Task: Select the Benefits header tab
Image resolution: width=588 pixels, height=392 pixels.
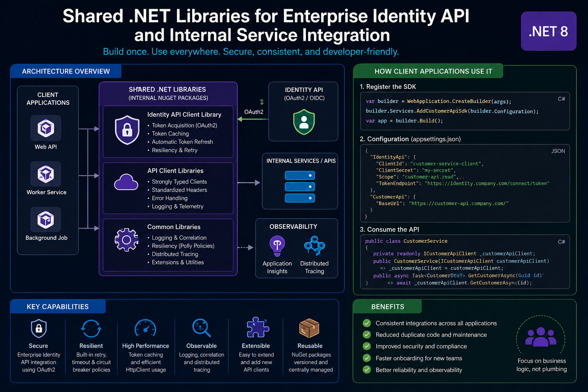Action: [387, 307]
